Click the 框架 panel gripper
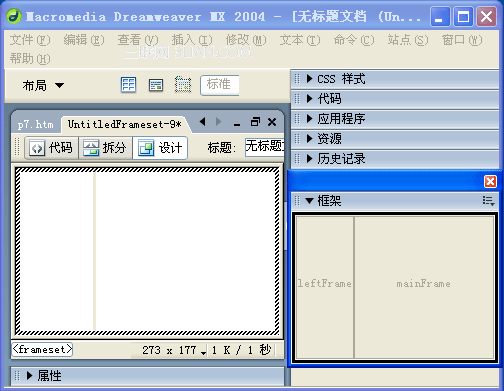 tap(297, 201)
